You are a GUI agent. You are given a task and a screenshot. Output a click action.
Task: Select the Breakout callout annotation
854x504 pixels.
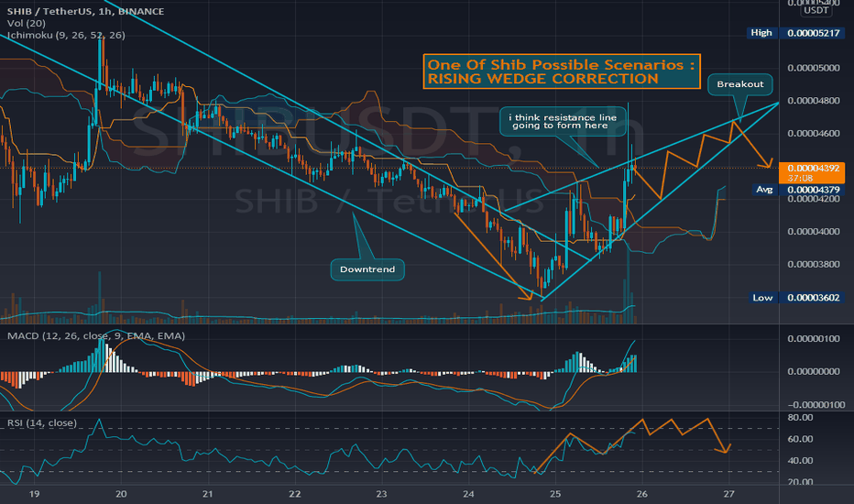click(739, 84)
